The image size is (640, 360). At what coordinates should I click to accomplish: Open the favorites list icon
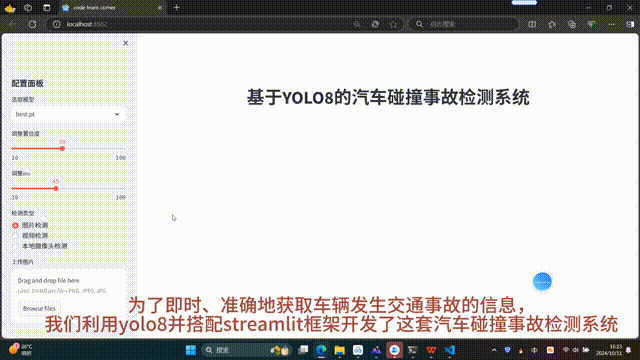pyautogui.click(x=552, y=24)
